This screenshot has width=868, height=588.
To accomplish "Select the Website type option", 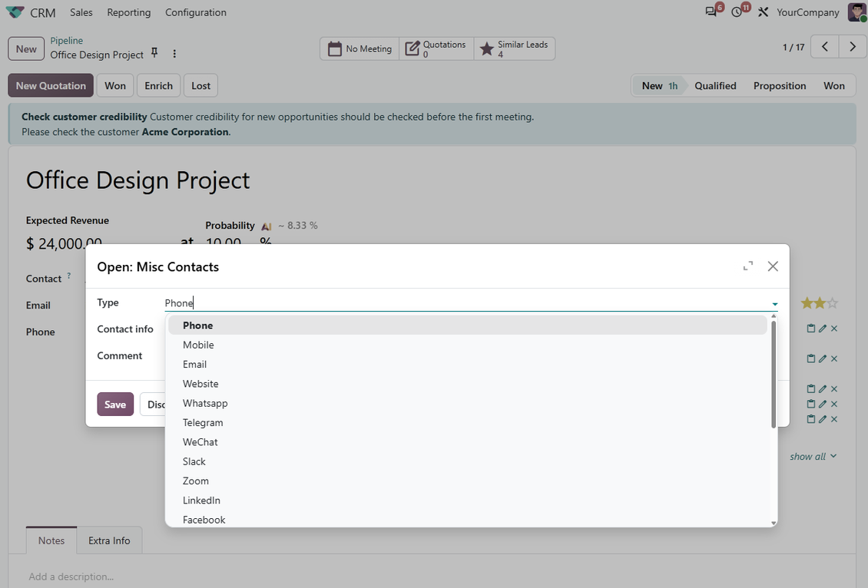I will pyautogui.click(x=467, y=384).
